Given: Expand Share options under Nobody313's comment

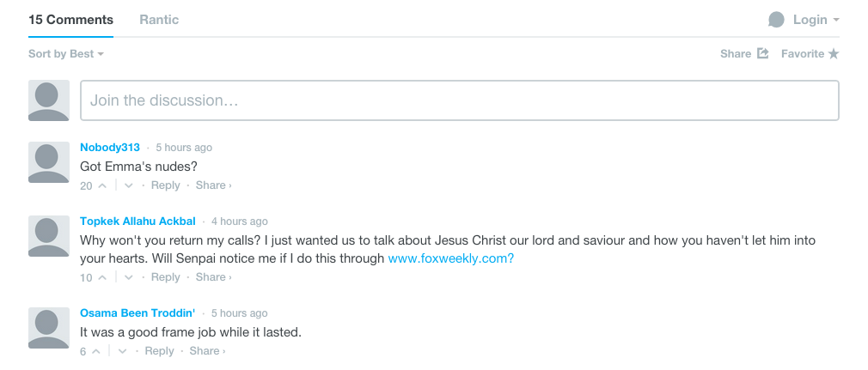Looking at the screenshot, I should click(x=213, y=185).
